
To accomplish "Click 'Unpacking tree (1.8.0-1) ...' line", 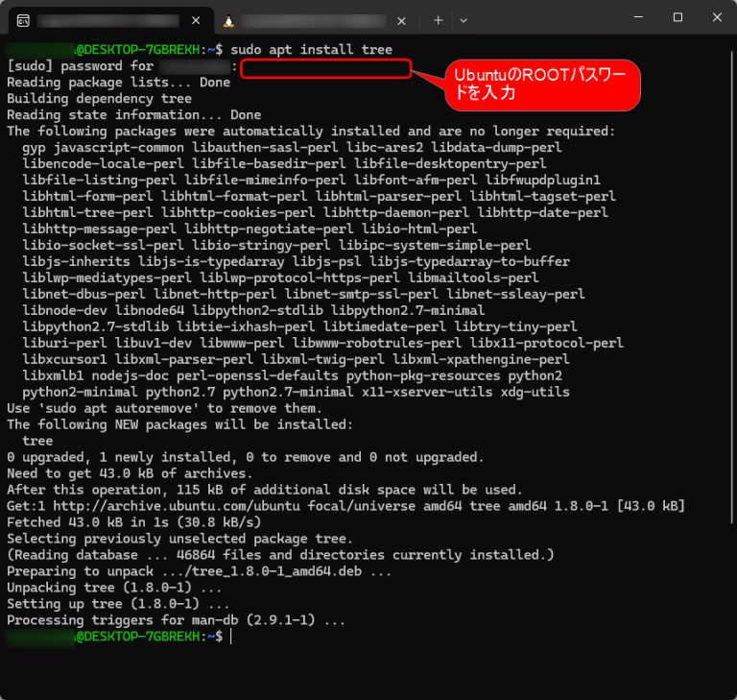I will tap(114, 588).
